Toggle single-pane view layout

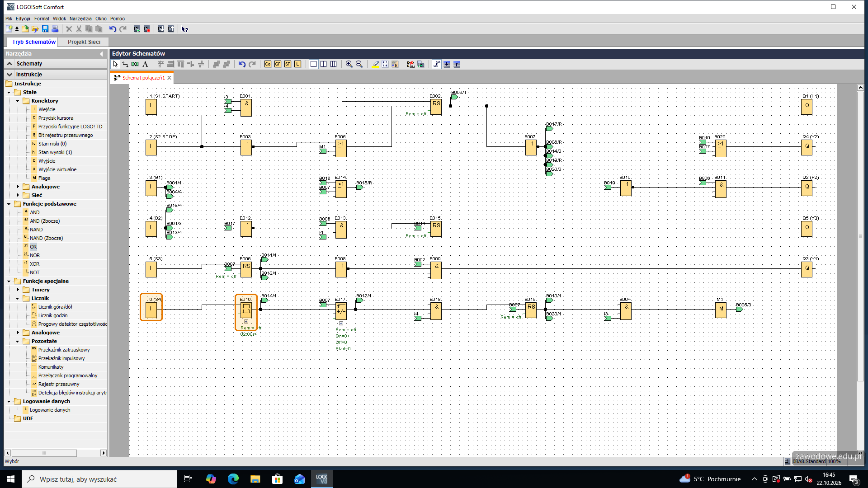pos(313,64)
